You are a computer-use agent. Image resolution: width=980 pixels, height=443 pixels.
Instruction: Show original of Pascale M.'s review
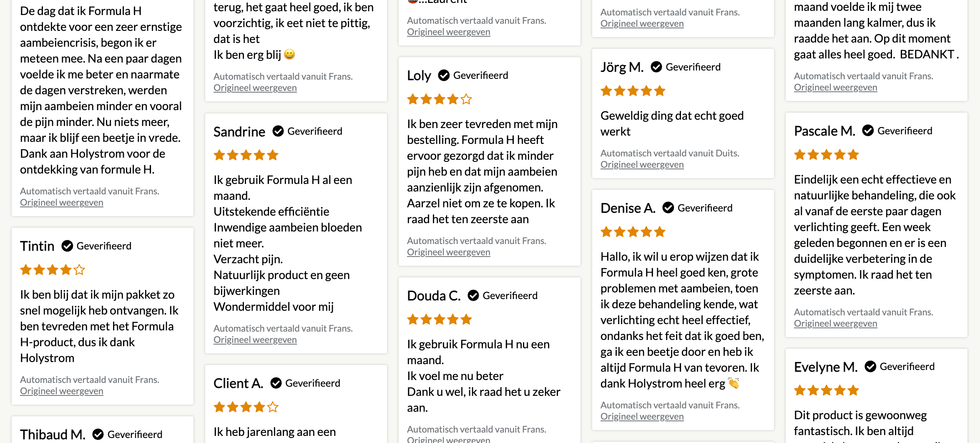[836, 324]
